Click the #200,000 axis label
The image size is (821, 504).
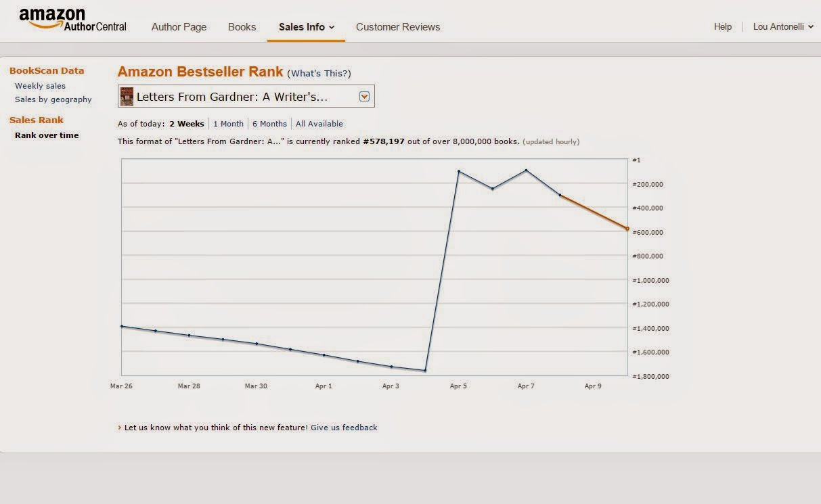tap(647, 184)
